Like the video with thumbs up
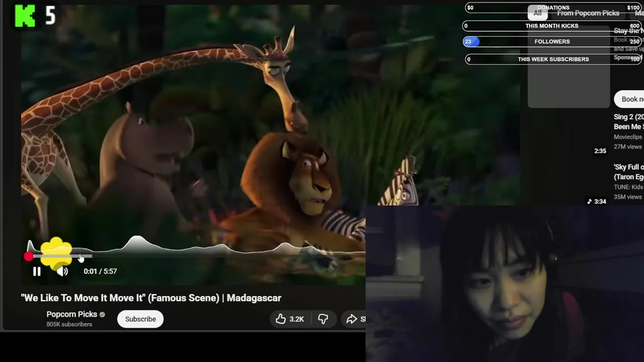Screen dimensions: 644x362 (x=281, y=319)
